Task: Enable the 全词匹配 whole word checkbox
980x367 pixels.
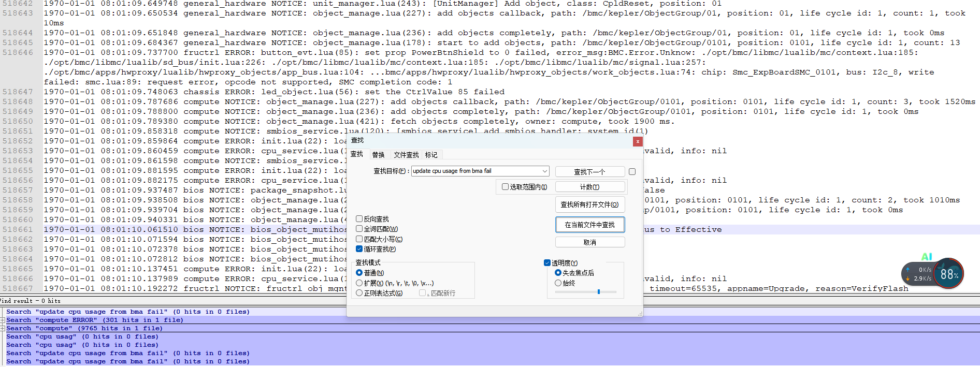Action: pyautogui.click(x=359, y=229)
